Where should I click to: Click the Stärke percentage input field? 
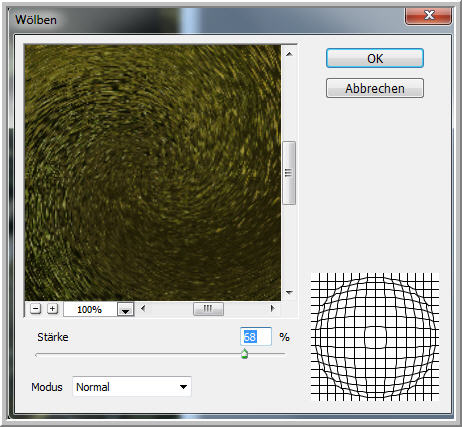[x=256, y=337]
